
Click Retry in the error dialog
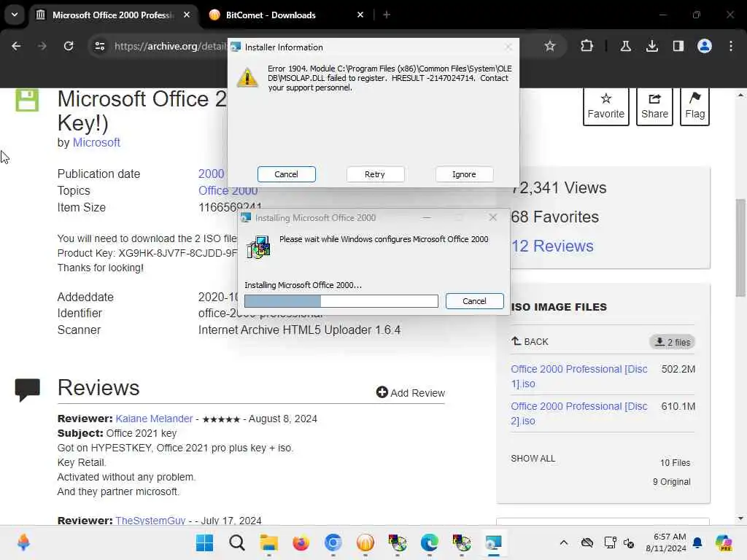(x=375, y=174)
